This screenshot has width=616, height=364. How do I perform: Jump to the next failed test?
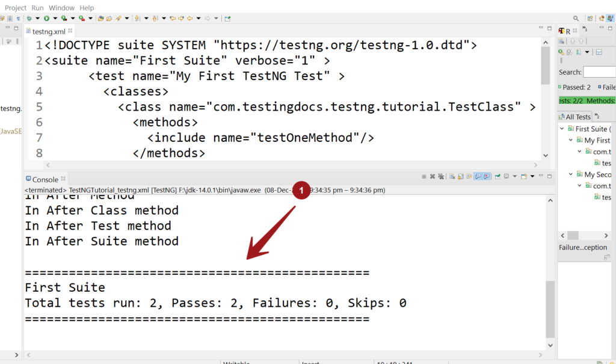[x=573, y=41]
